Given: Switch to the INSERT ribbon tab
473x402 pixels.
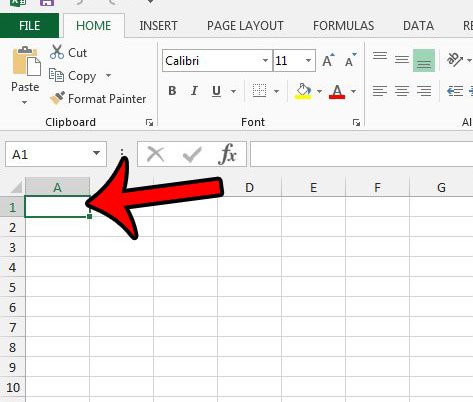Looking at the screenshot, I should pyautogui.click(x=158, y=26).
